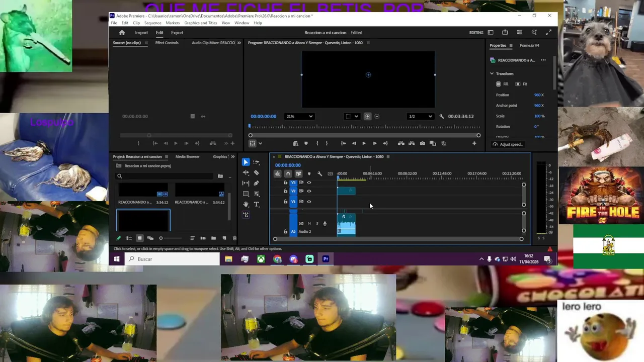Toggle lock on Audio 2 track

pos(286,232)
